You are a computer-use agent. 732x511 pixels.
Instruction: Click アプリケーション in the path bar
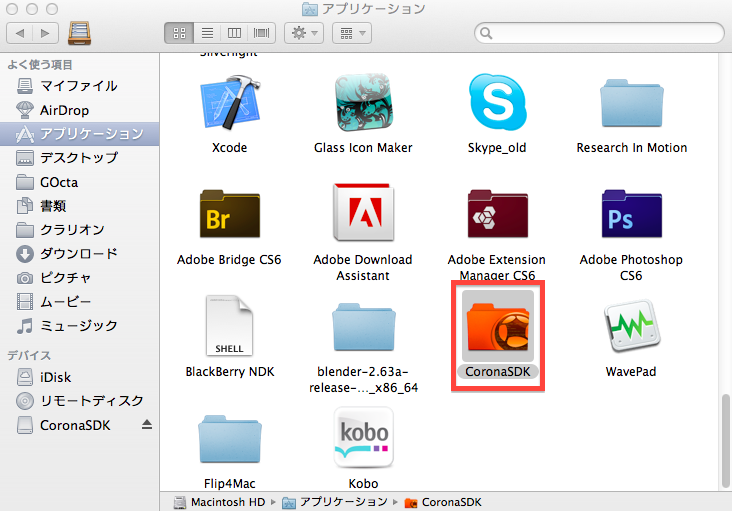pos(335,502)
